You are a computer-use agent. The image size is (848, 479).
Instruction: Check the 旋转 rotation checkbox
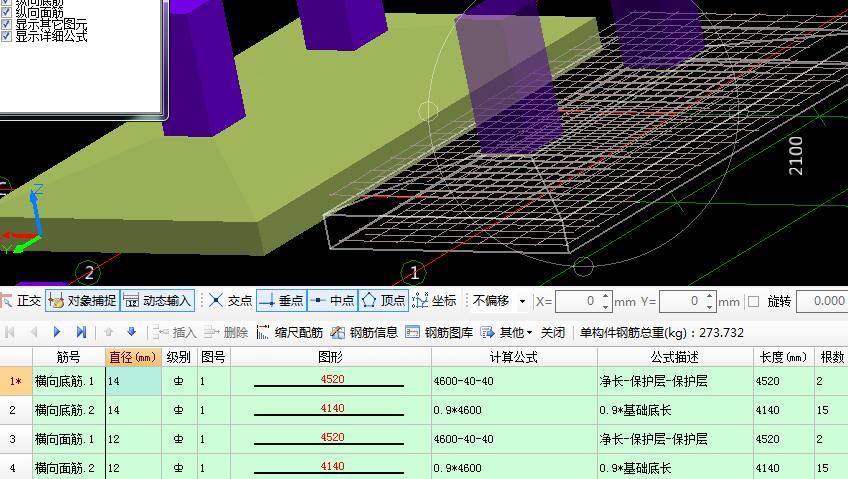(x=753, y=301)
